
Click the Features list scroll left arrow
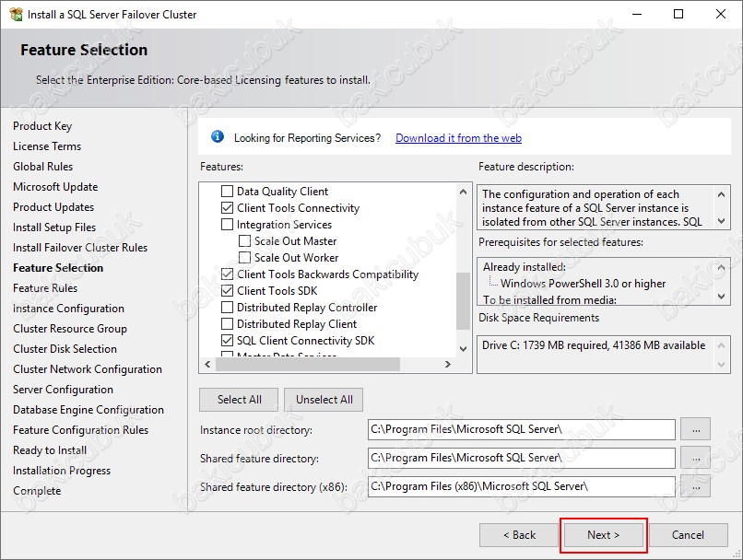207,364
